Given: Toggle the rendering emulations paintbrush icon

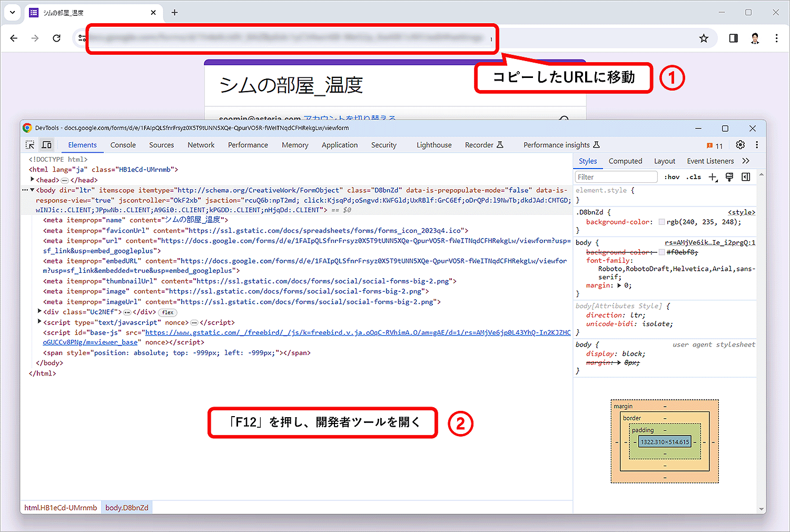Looking at the screenshot, I should pos(729,177).
